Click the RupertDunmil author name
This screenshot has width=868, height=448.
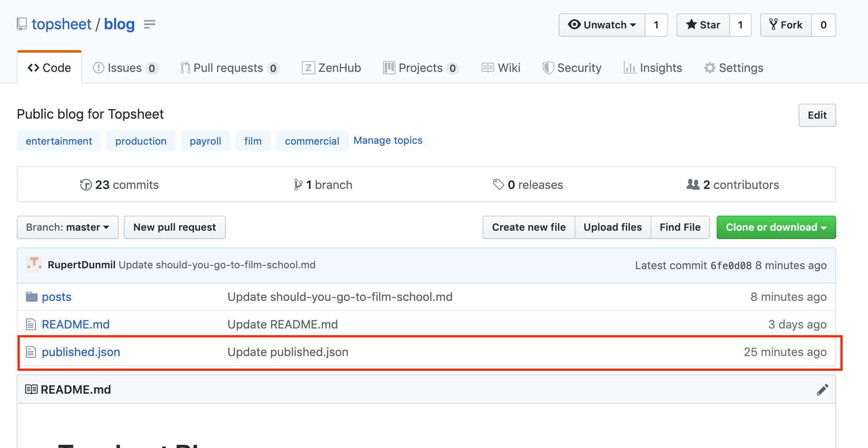coord(82,265)
